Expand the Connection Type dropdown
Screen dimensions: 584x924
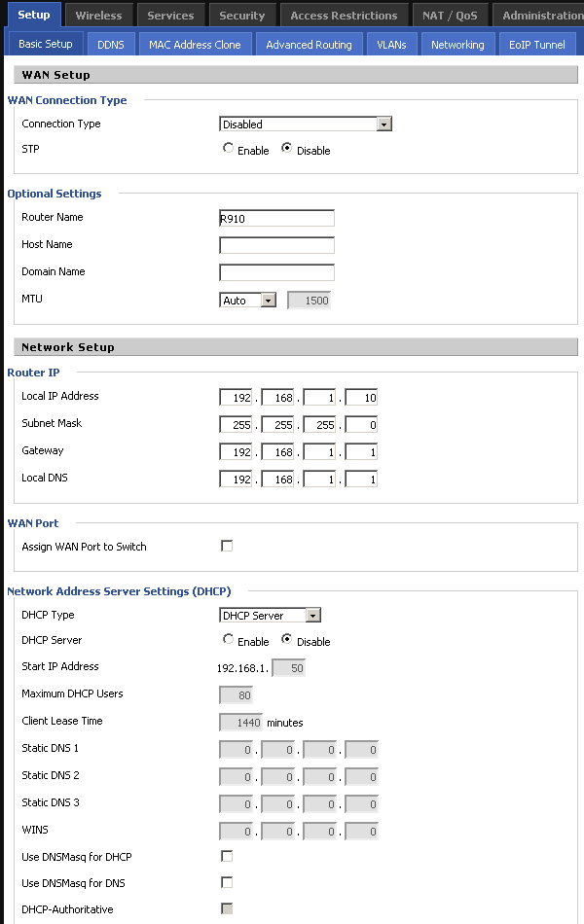tap(306, 124)
